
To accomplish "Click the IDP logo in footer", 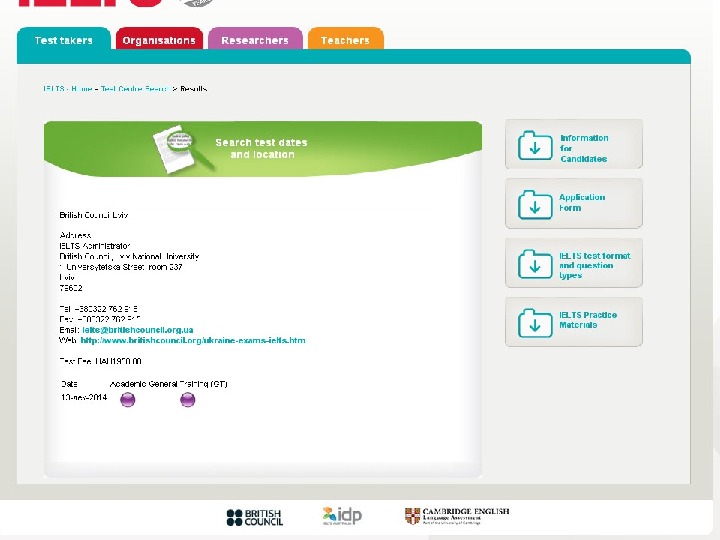I will [342, 516].
